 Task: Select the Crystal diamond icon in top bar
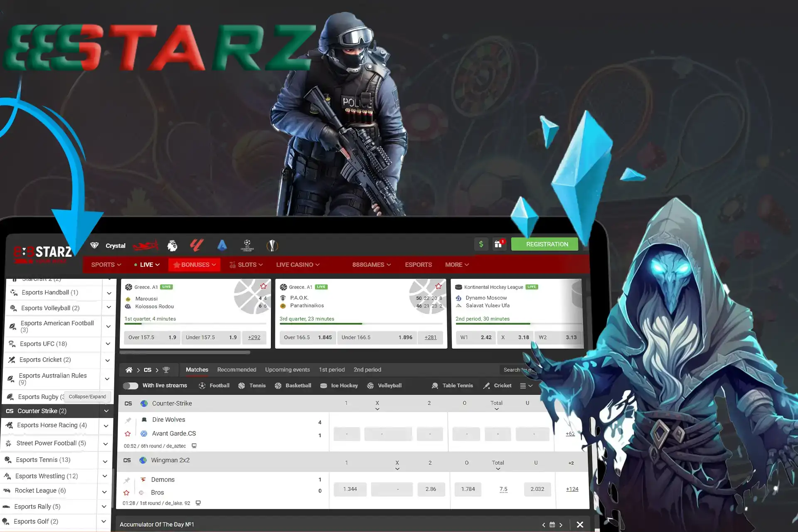point(94,245)
